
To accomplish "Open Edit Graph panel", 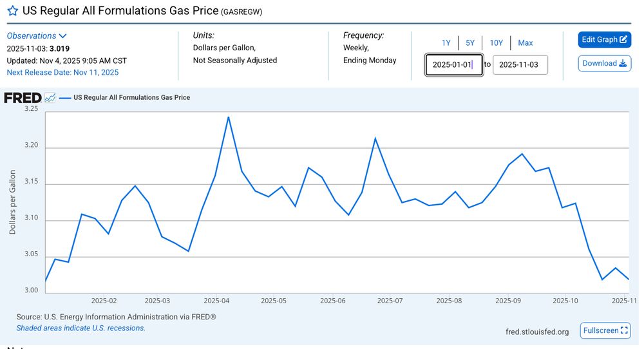I will tap(604, 40).
